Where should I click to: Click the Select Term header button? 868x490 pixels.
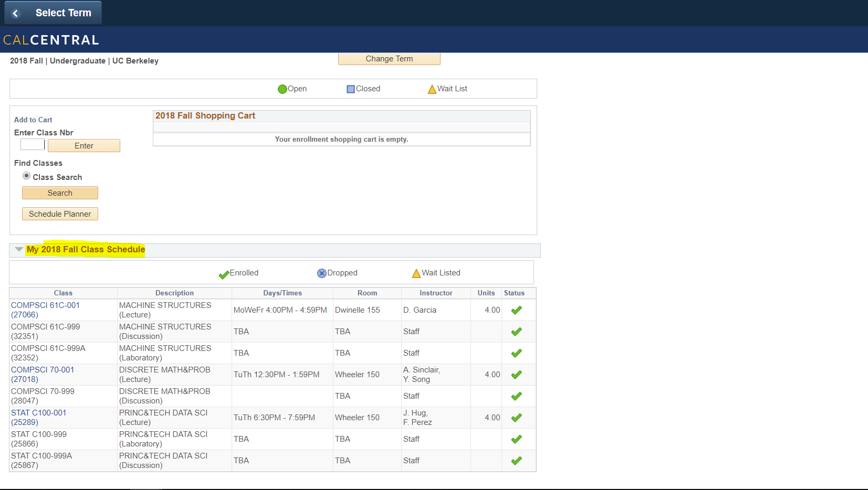(53, 13)
